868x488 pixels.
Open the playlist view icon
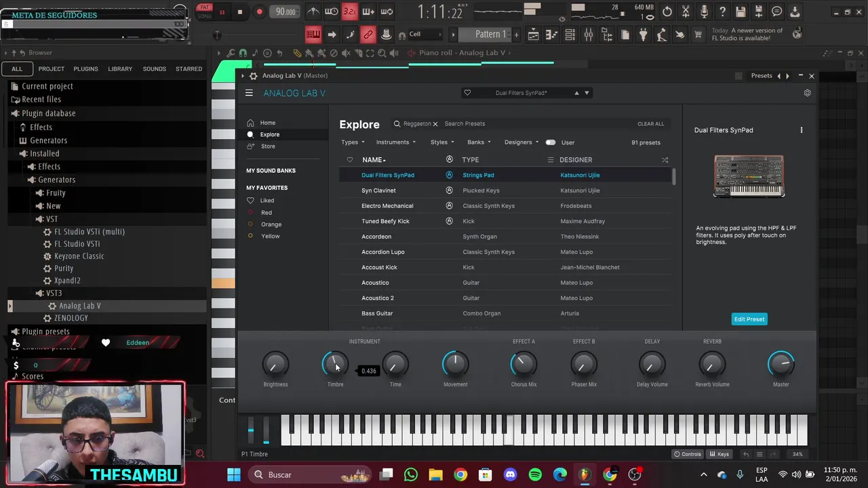pyautogui.click(x=534, y=35)
